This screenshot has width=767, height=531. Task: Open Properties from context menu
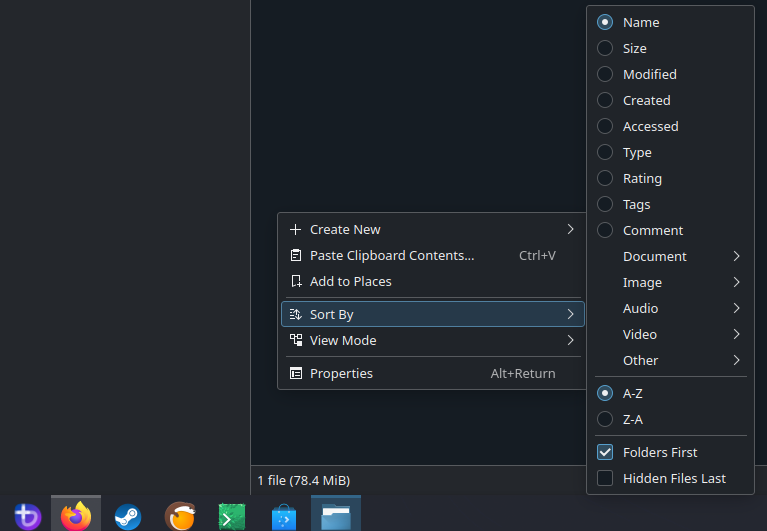click(x=433, y=374)
